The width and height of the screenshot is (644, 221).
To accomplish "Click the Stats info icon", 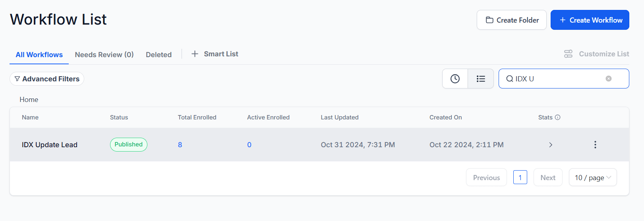I will [x=557, y=117].
